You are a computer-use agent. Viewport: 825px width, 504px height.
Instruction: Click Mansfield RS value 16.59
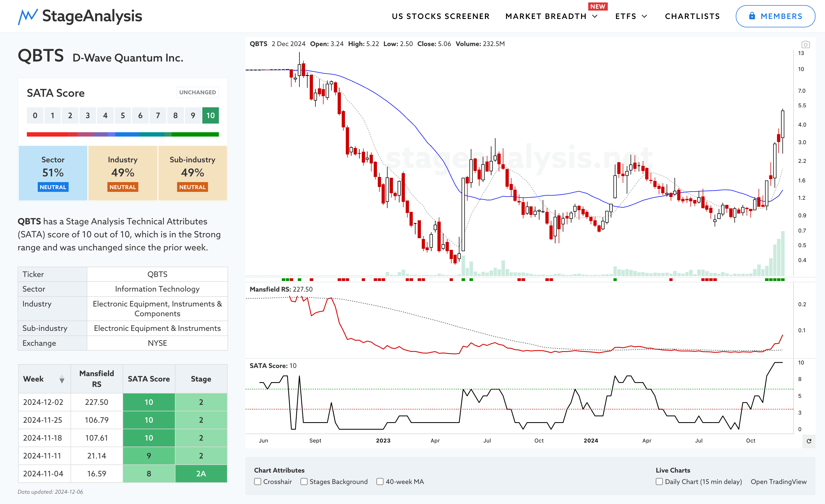[x=97, y=474]
